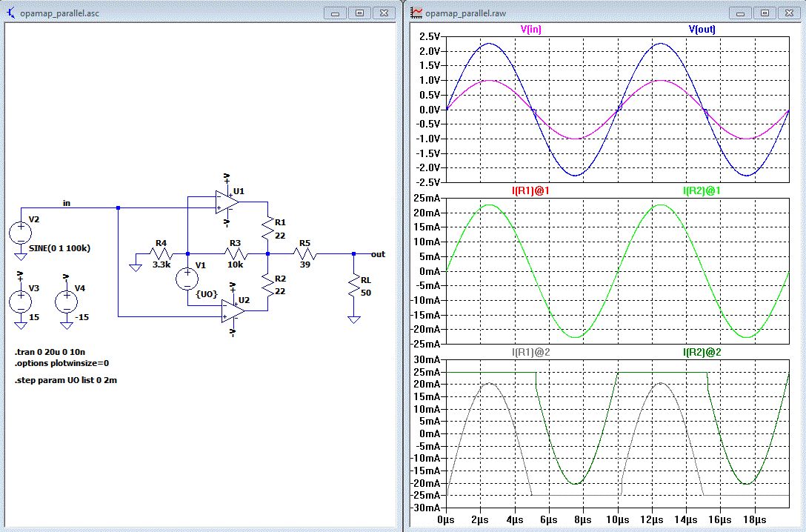
Task: Click the 'out' net label
Action: click(x=379, y=254)
